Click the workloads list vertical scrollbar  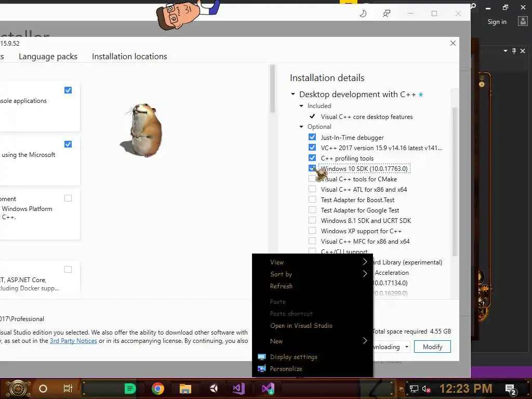[x=272, y=89]
